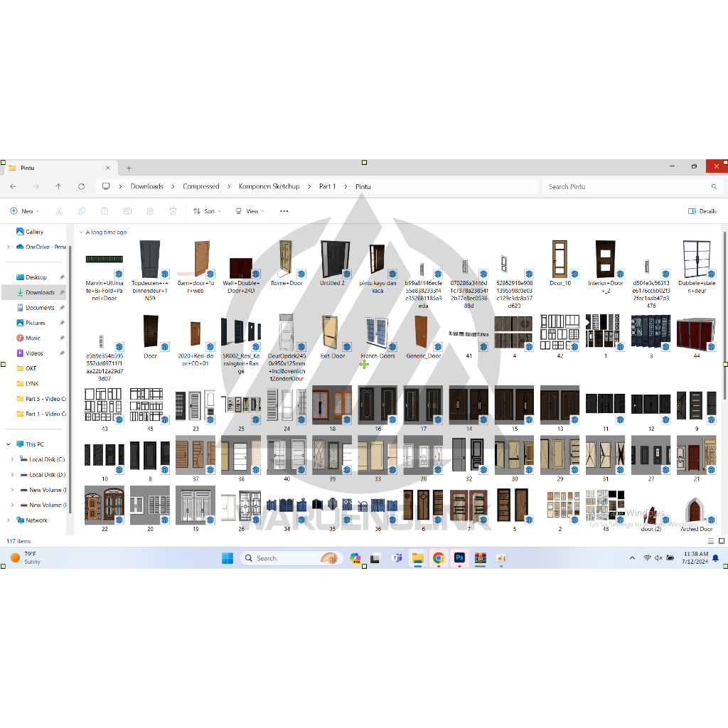Screen dimensions: 728x728
Task: Open the notification bell icon
Action: [x=715, y=558]
